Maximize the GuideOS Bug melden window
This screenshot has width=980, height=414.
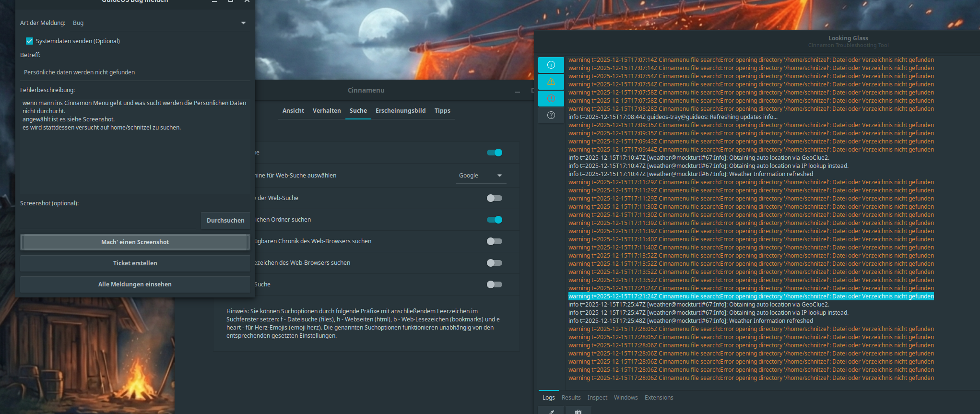(x=231, y=1)
